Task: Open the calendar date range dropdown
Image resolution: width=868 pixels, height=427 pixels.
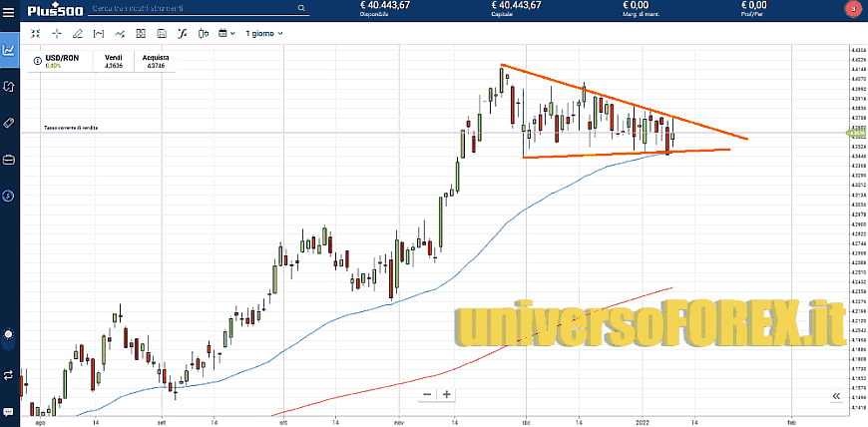Action: pos(226,33)
